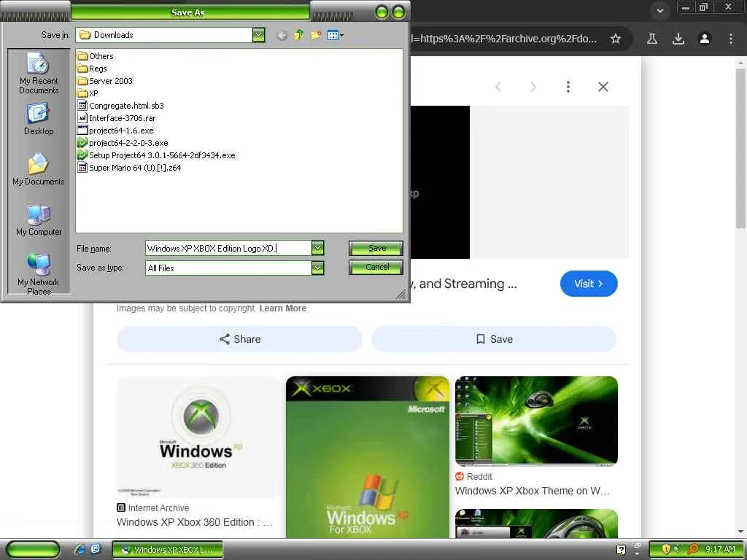Screen dimensions: 747x560
Task: Launch Internet Explorer from quick launch
Action: 80,550
